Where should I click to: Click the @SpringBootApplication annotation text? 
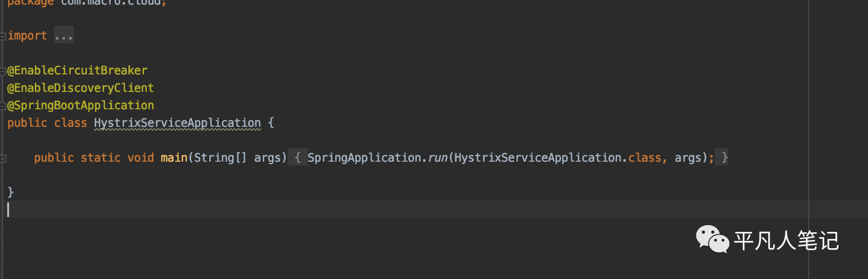coord(81,106)
